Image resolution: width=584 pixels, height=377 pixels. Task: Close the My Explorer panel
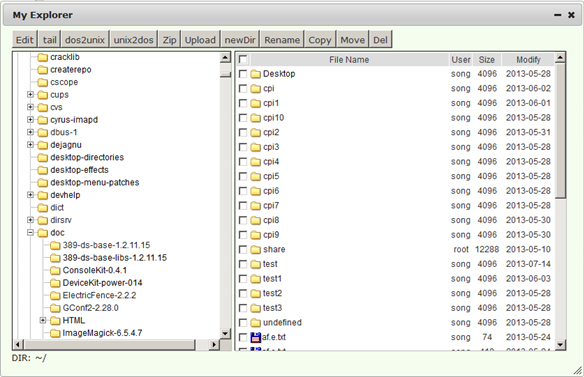[x=571, y=15]
